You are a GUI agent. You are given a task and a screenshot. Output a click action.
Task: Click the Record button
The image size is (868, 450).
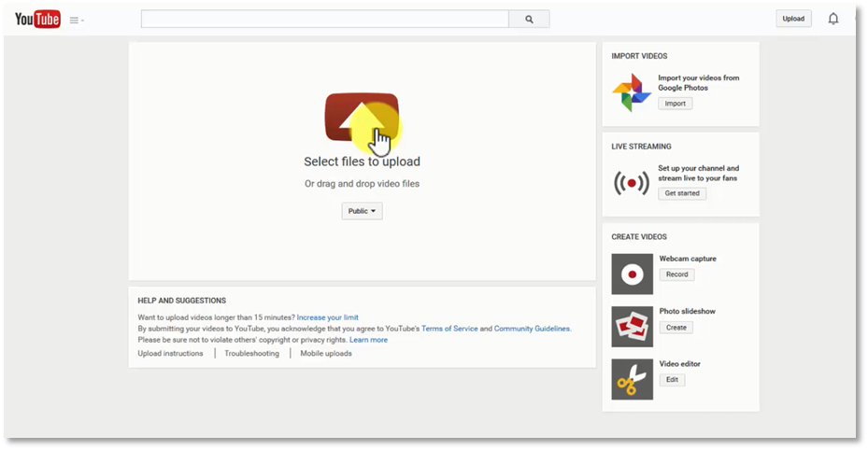(x=676, y=274)
